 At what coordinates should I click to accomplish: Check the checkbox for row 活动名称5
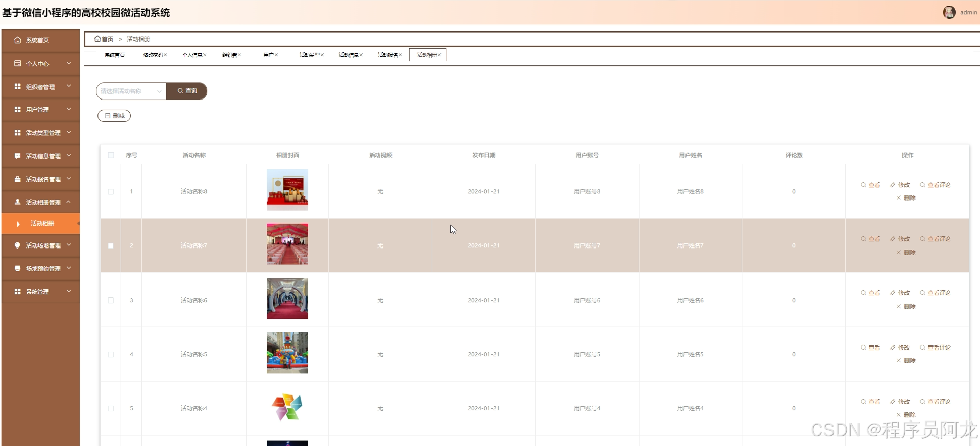pyautogui.click(x=111, y=354)
